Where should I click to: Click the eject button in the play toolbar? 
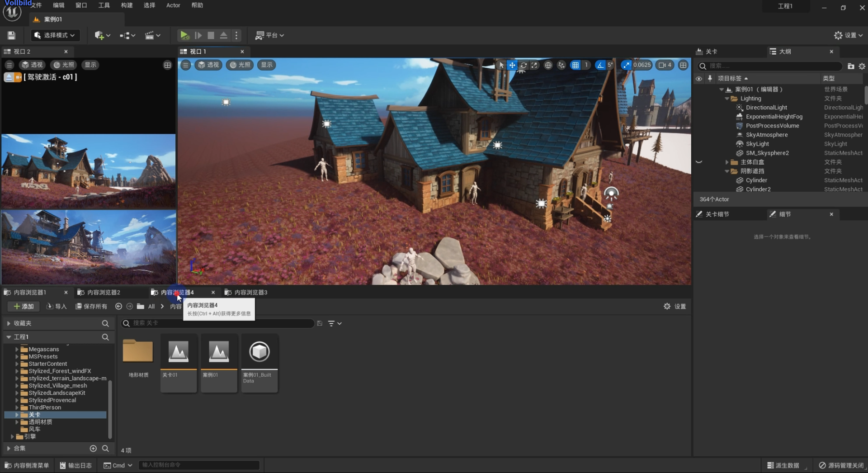point(223,35)
